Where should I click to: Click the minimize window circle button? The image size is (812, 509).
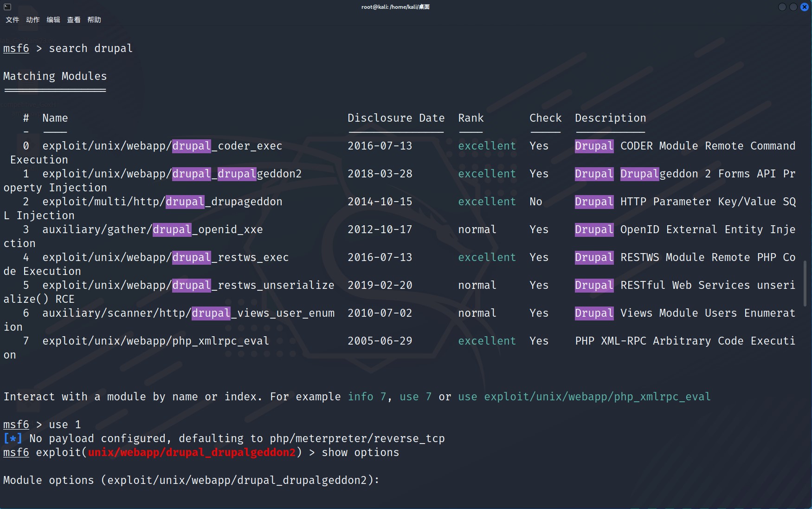[782, 7]
